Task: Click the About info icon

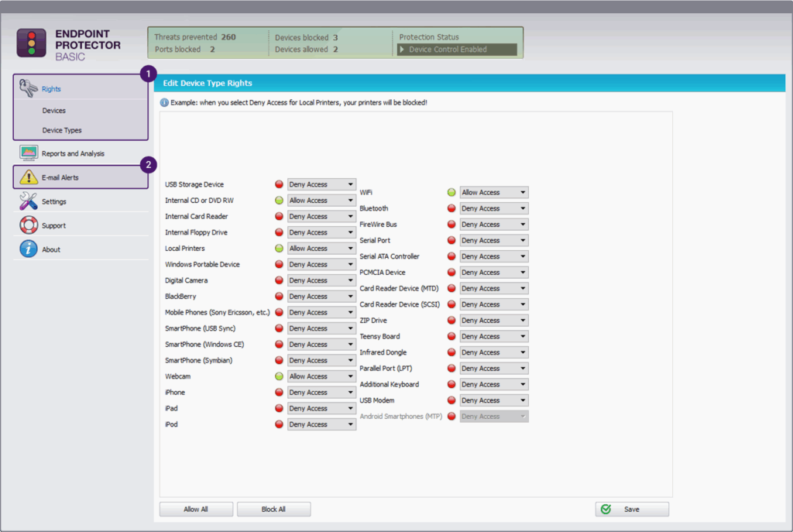Action: (x=29, y=249)
